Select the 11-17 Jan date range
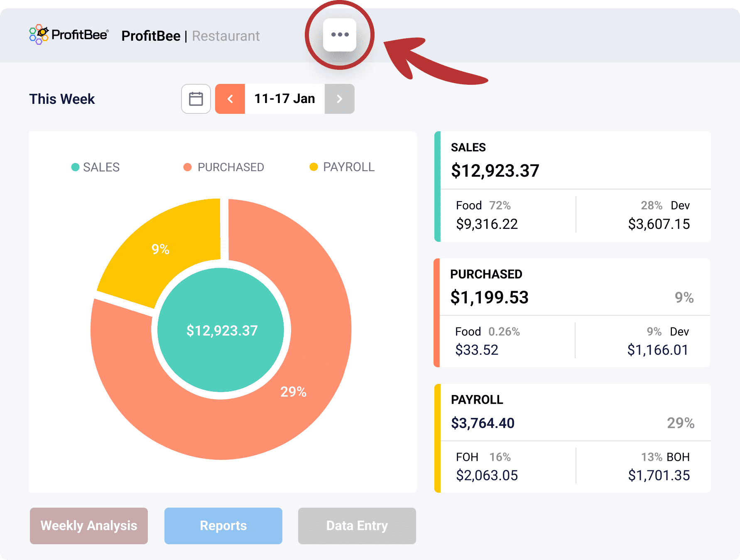The image size is (740, 560). pos(284,99)
